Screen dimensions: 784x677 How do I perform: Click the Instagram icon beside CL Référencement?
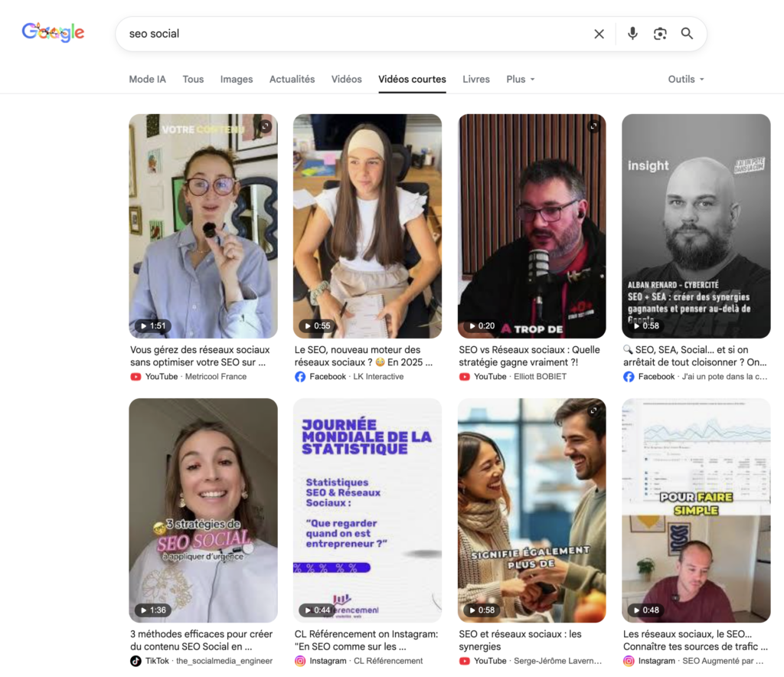coord(300,661)
